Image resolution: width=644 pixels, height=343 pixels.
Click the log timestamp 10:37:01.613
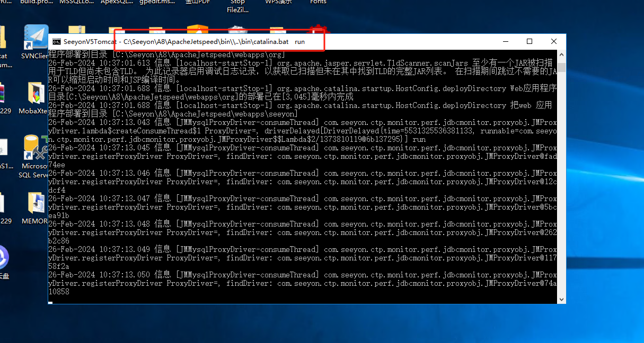click(x=125, y=63)
